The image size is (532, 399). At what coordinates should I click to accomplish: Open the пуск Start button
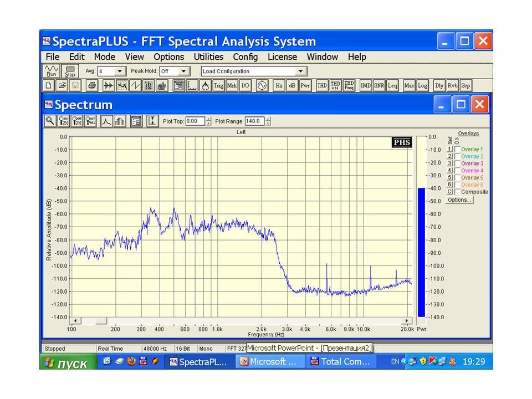pos(69,362)
